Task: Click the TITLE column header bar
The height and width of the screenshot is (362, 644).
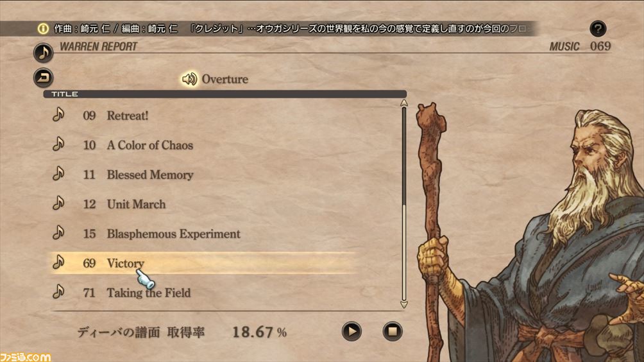Action: click(225, 94)
